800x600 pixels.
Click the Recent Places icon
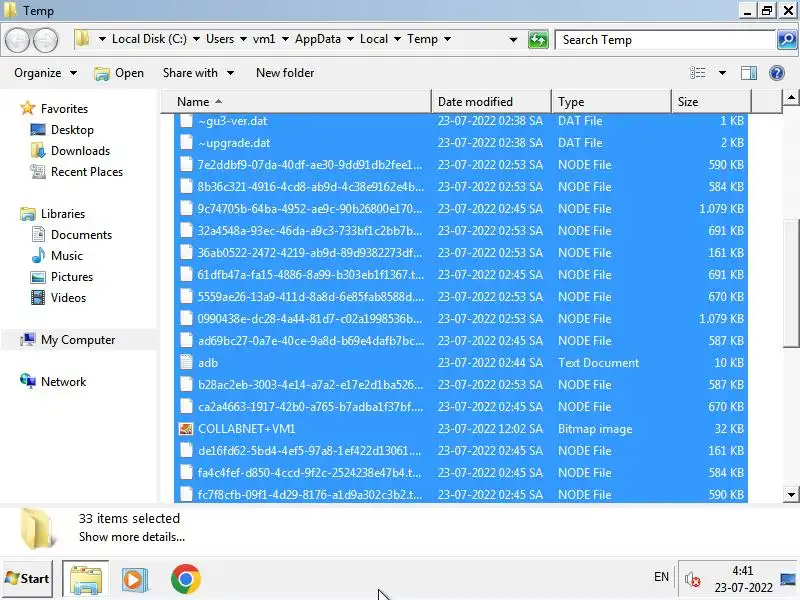pos(38,171)
